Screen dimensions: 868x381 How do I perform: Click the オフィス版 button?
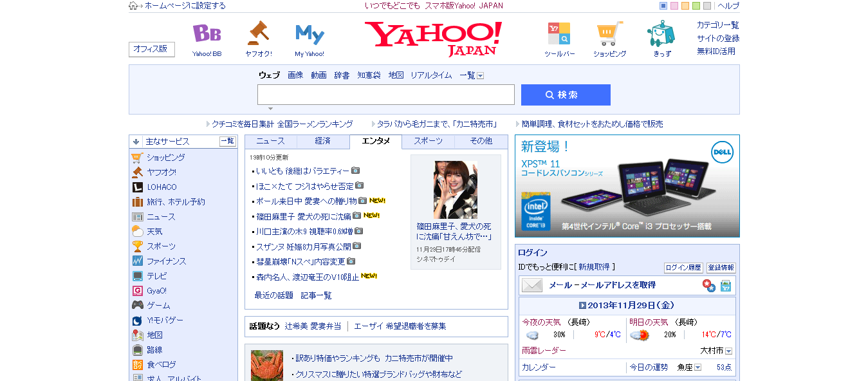[x=152, y=49]
